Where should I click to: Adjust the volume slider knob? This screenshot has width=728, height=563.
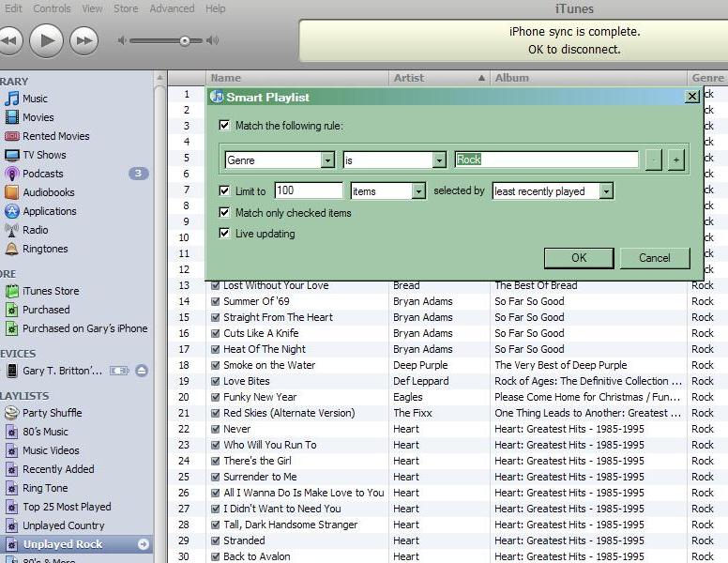[x=185, y=41]
